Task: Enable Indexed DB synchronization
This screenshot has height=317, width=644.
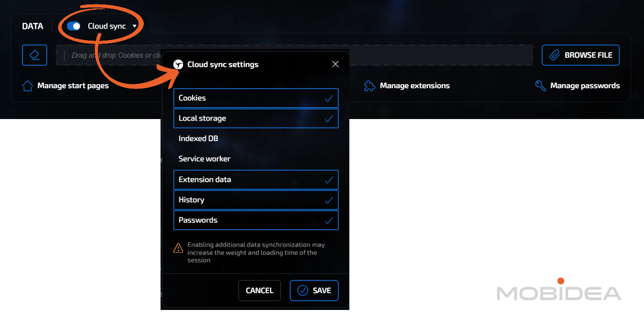Action: tap(256, 138)
